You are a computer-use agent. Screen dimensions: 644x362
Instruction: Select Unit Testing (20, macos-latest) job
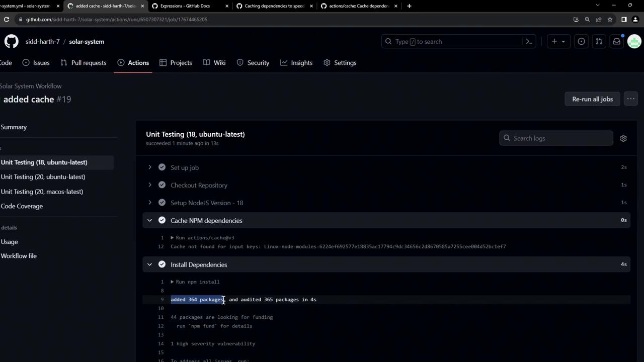coord(42,192)
